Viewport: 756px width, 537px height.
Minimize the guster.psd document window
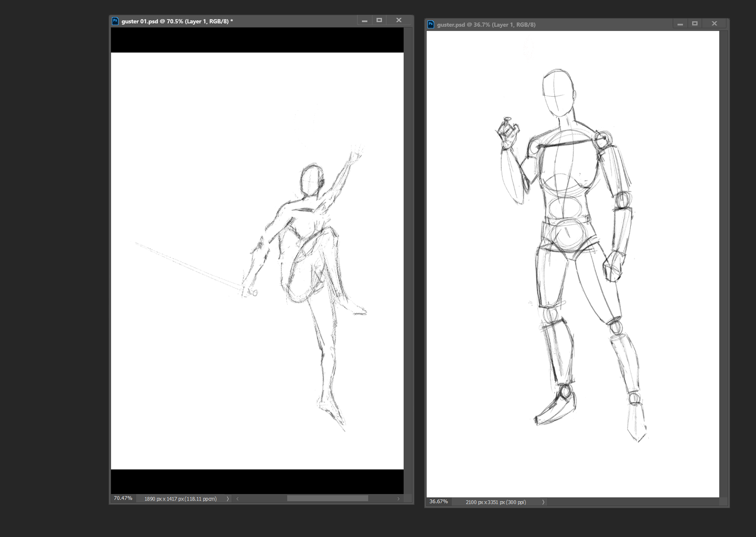(680, 24)
